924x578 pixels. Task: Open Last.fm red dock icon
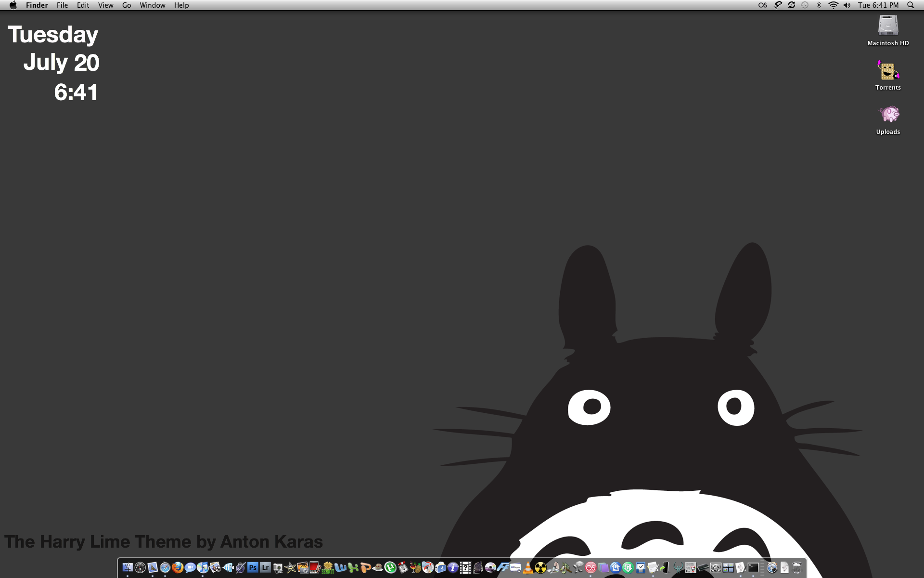point(590,567)
